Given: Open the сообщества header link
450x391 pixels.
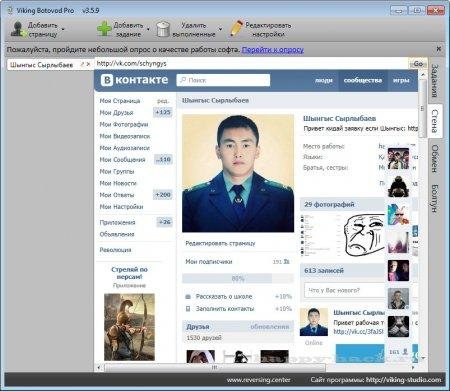Looking at the screenshot, I should point(363,80).
